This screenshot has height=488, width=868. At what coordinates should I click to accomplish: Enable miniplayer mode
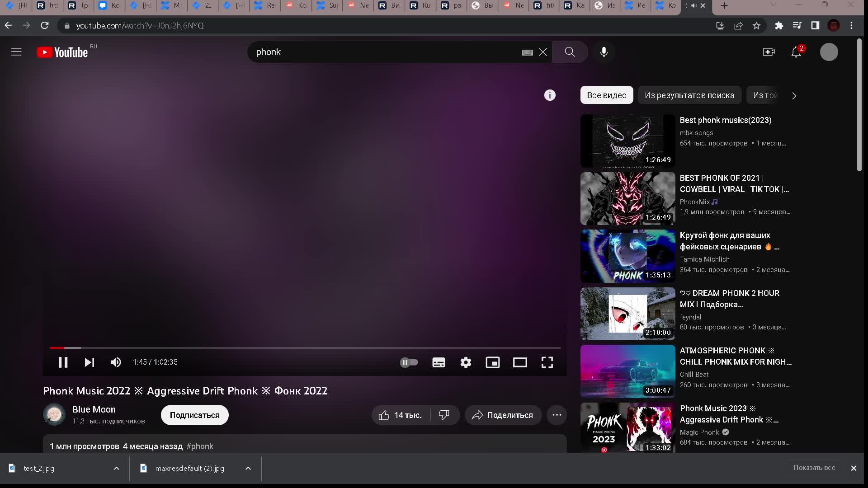[x=493, y=362]
